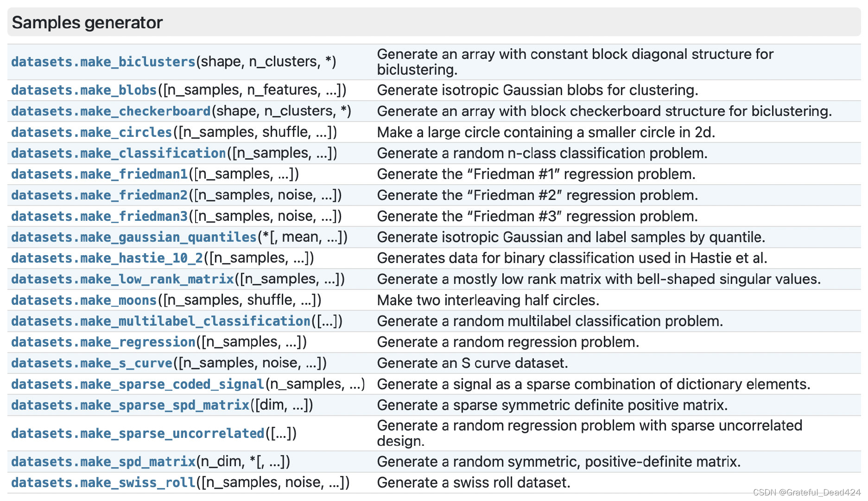This screenshot has width=868, height=501.
Task: Go to datasets.make_gaussian_quantiles link
Action: tap(133, 237)
